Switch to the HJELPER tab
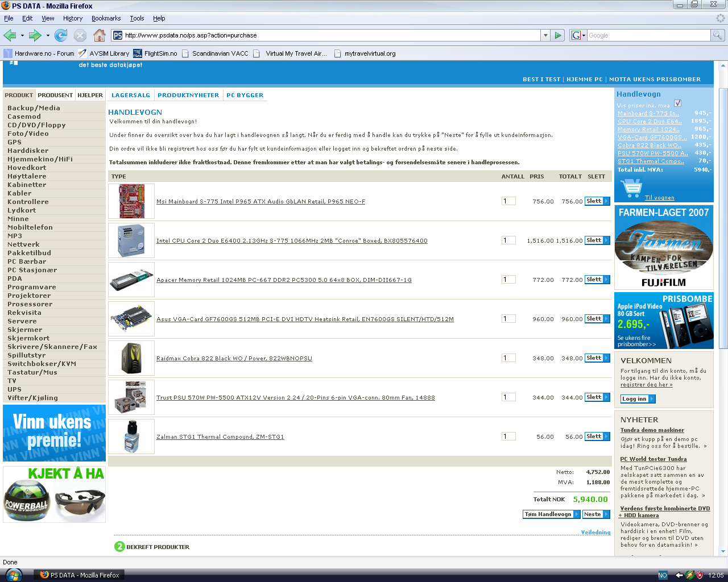Image resolution: width=728 pixels, height=582 pixels. tap(90, 95)
